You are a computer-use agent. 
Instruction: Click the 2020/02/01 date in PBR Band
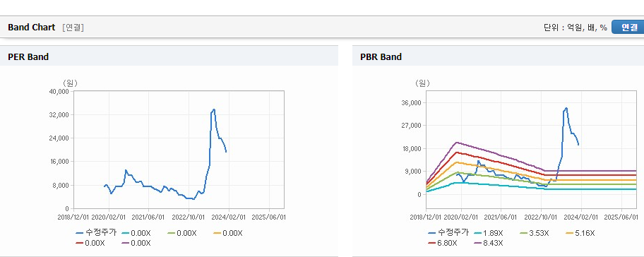click(461, 217)
